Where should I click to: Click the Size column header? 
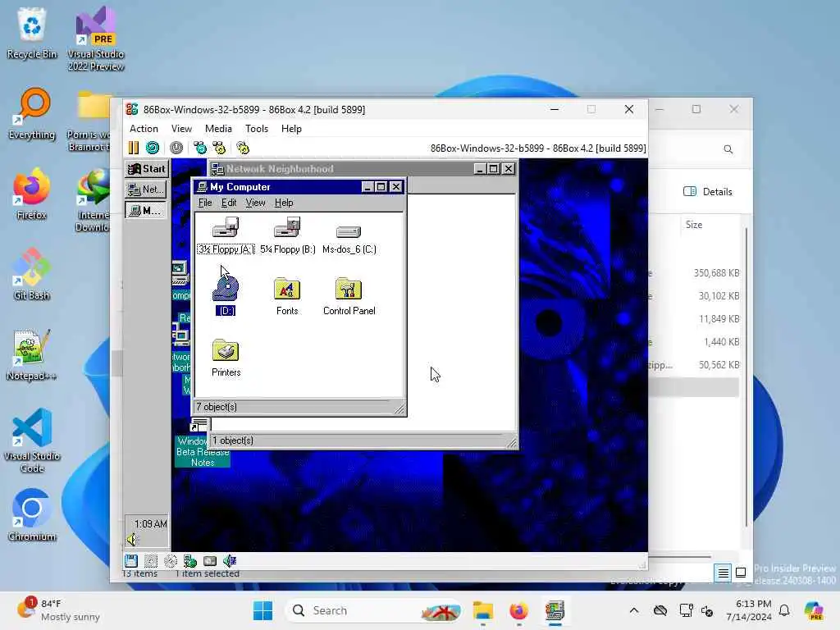[x=694, y=225]
